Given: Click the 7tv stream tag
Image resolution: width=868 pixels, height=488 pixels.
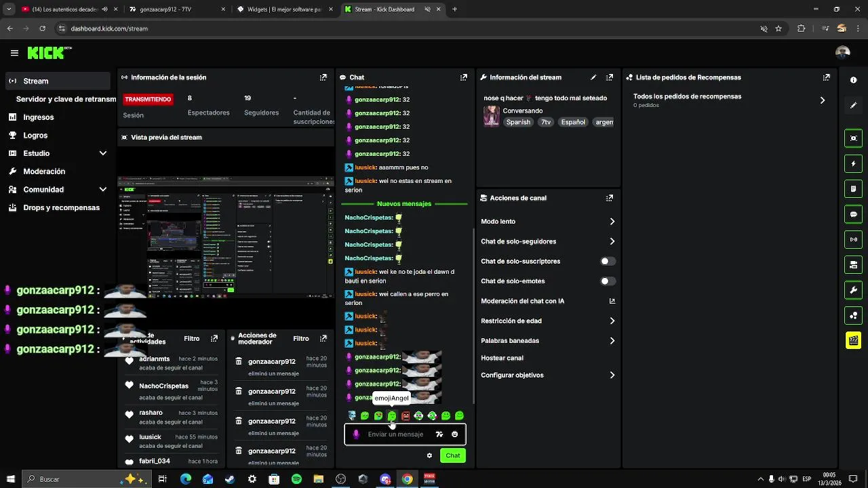Looking at the screenshot, I should (546, 122).
